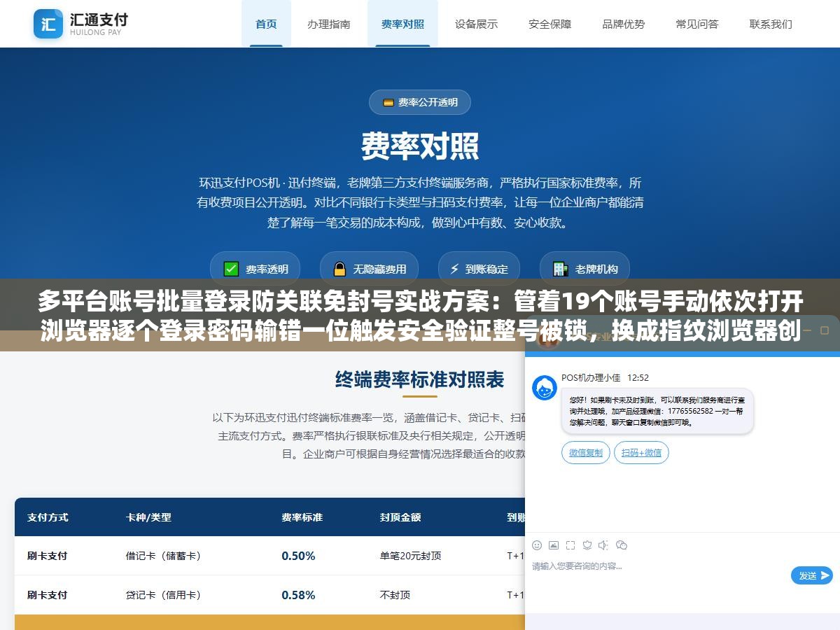Click the 终端费率标准对照表 section heading
Viewport: 840px width, 630px height.
pyautogui.click(x=420, y=379)
